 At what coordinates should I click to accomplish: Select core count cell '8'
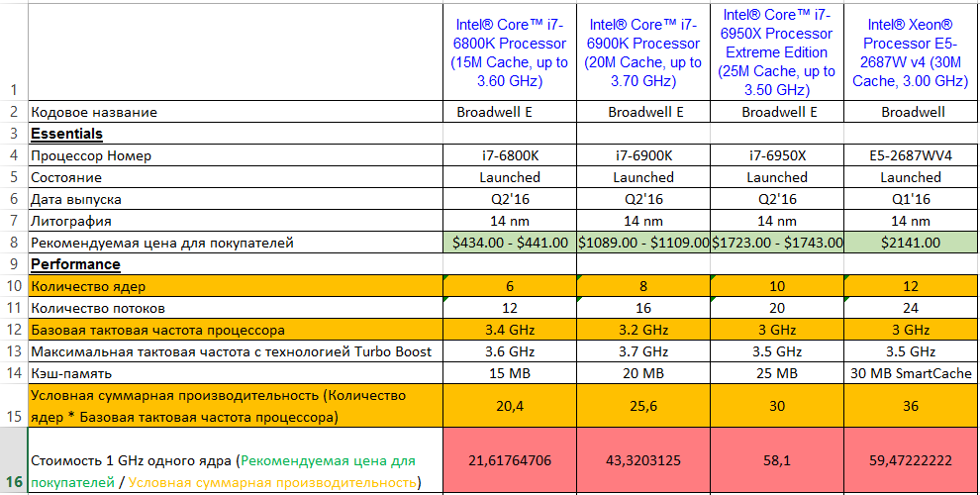pyautogui.click(x=643, y=286)
